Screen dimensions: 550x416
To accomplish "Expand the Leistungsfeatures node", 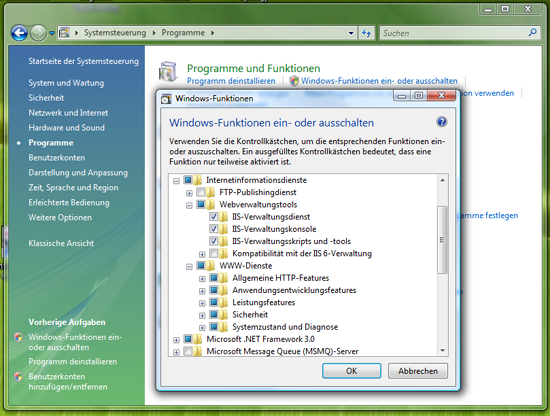I will 202,303.
